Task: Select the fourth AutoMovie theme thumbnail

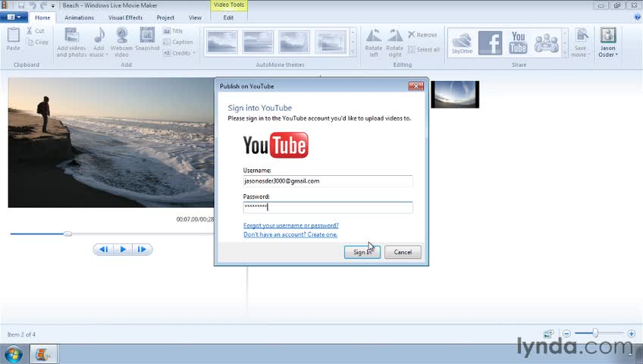Action: click(330, 42)
